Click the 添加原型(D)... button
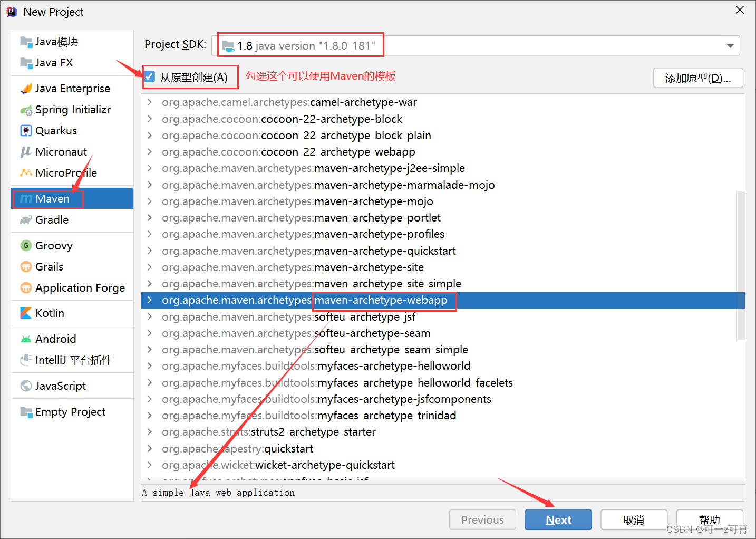 pyautogui.click(x=698, y=78)
